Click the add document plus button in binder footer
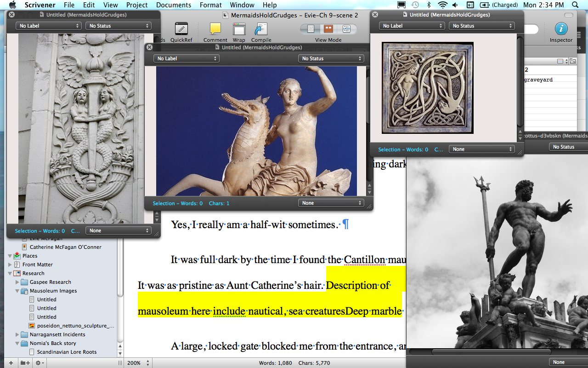588x368 pixels. 11,363
